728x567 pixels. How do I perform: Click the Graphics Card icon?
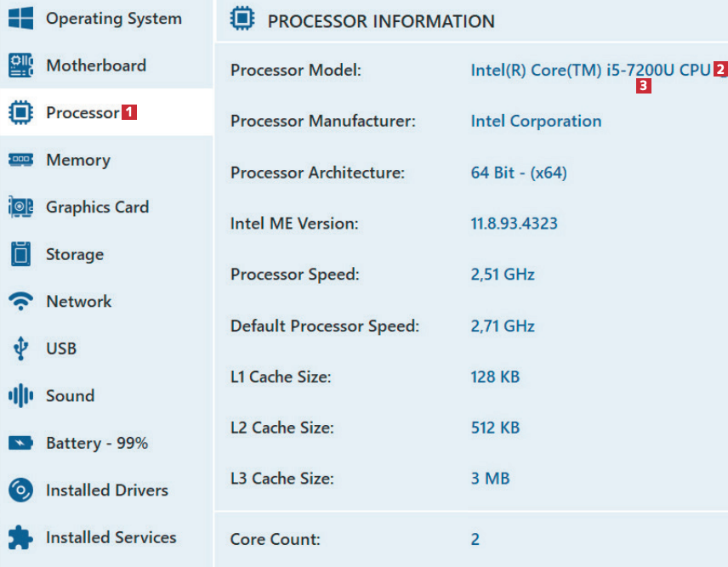(20, 207)
